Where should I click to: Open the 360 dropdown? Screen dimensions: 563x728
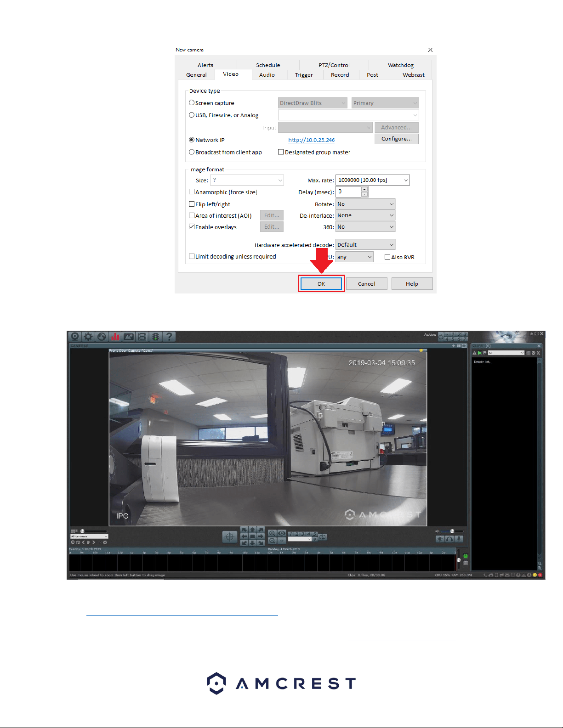pos(365,227)
